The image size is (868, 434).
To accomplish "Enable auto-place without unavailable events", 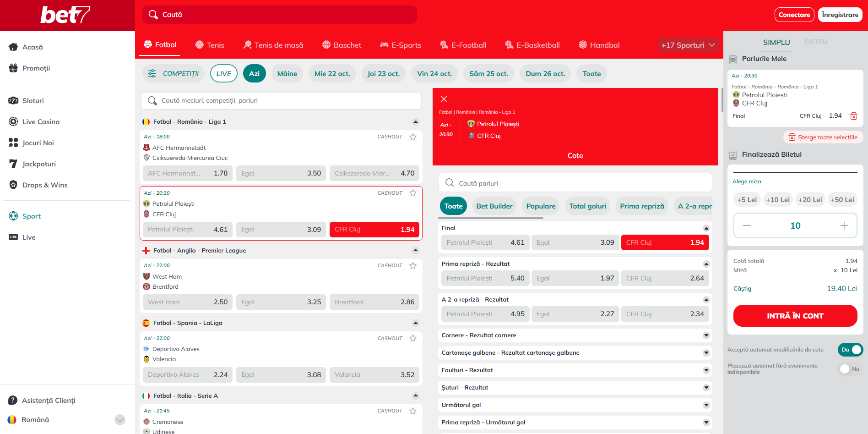I will (850, 369).
